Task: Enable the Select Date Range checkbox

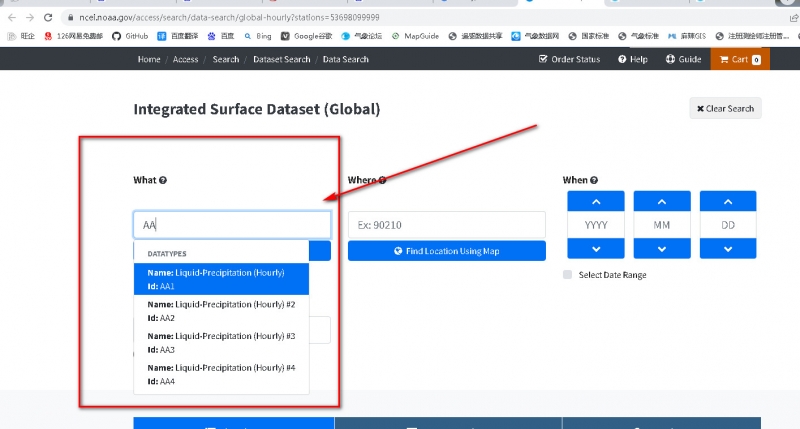Action: (x=568, y=274)
